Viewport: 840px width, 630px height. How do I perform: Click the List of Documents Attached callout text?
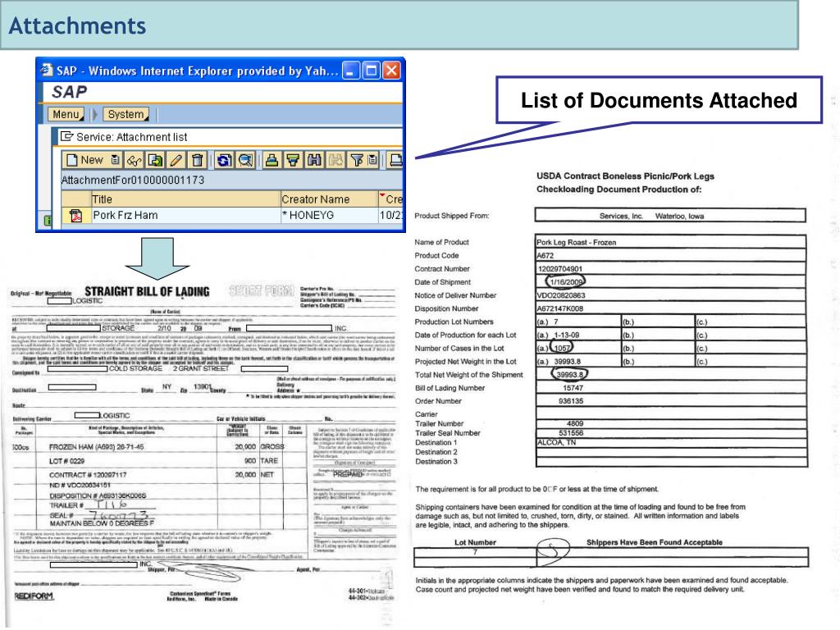(x=659, y=100)
